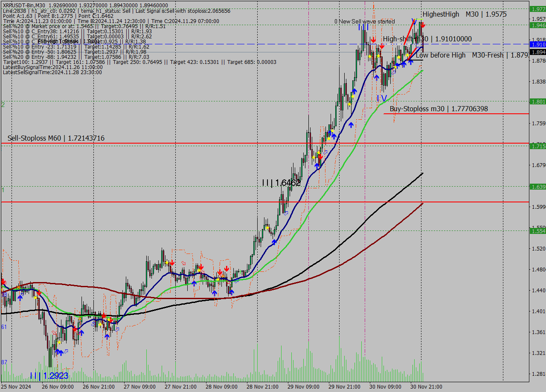Click the green 1.715 price level tag
The height and width of the screenshot is (392, 546).
(537, 146)
